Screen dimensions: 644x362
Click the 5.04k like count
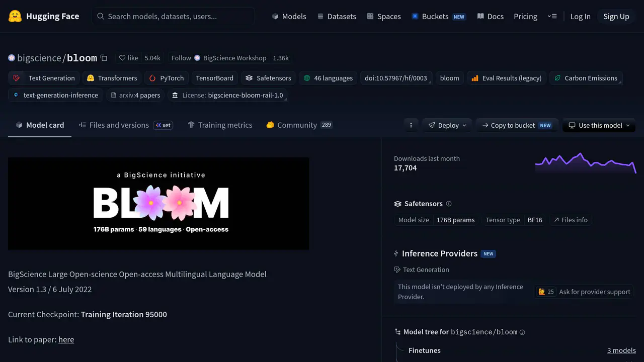tap(152, 58)
